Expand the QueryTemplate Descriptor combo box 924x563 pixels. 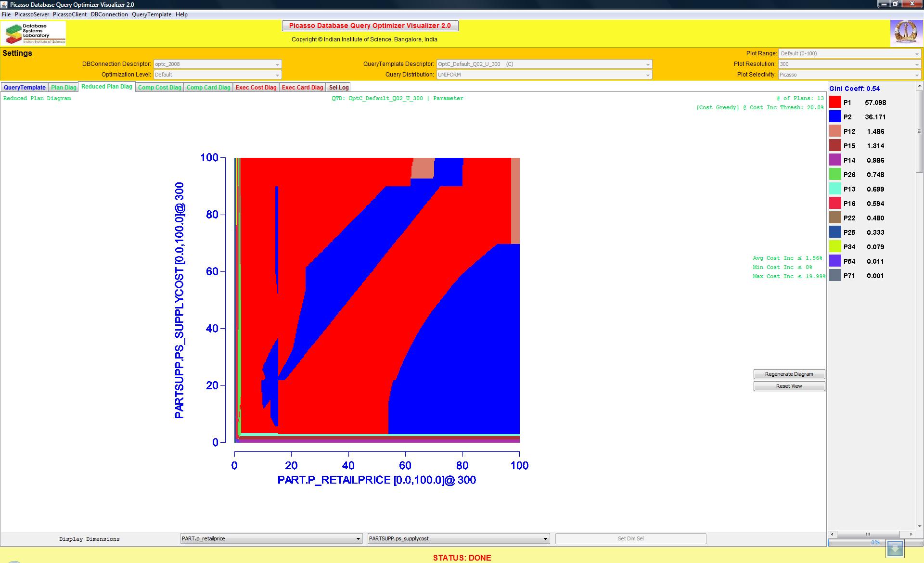click(x=544, y=64)
